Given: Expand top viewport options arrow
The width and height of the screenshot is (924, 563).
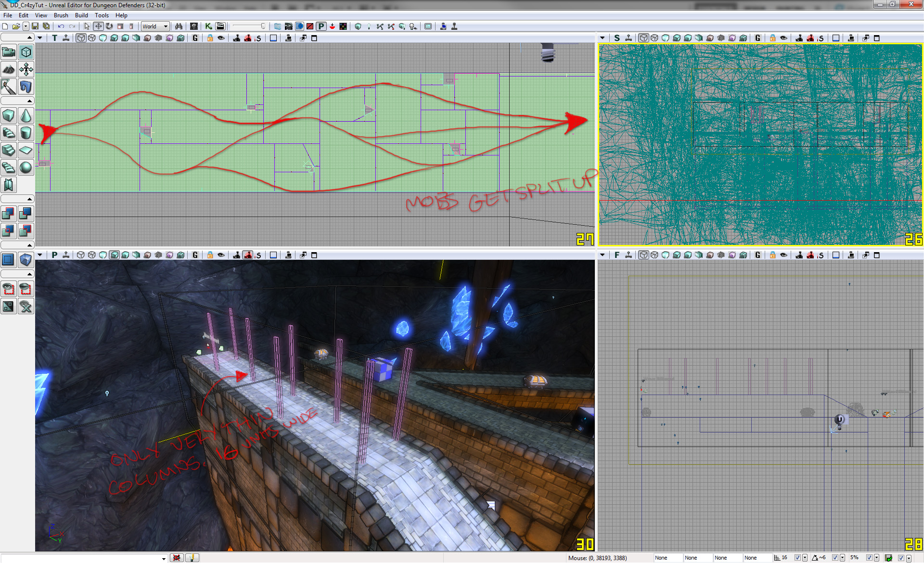Looking at the screenshot, I should click(x=40, y=38).
